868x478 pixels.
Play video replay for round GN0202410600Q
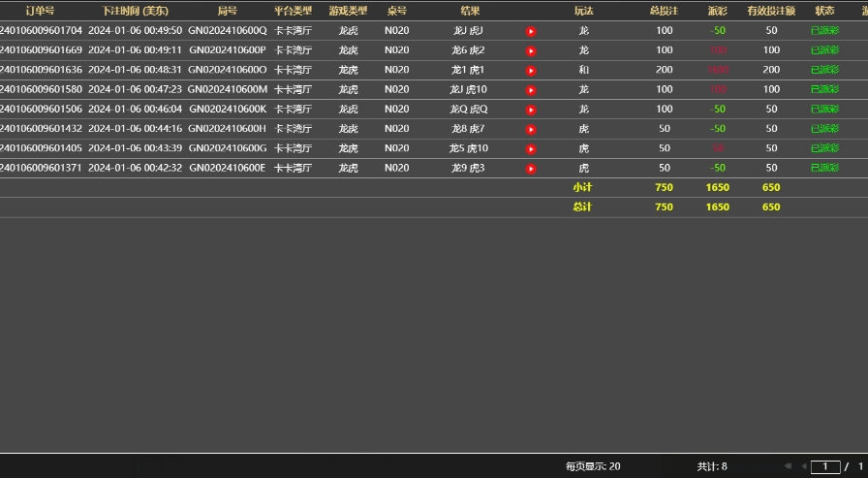531,32
